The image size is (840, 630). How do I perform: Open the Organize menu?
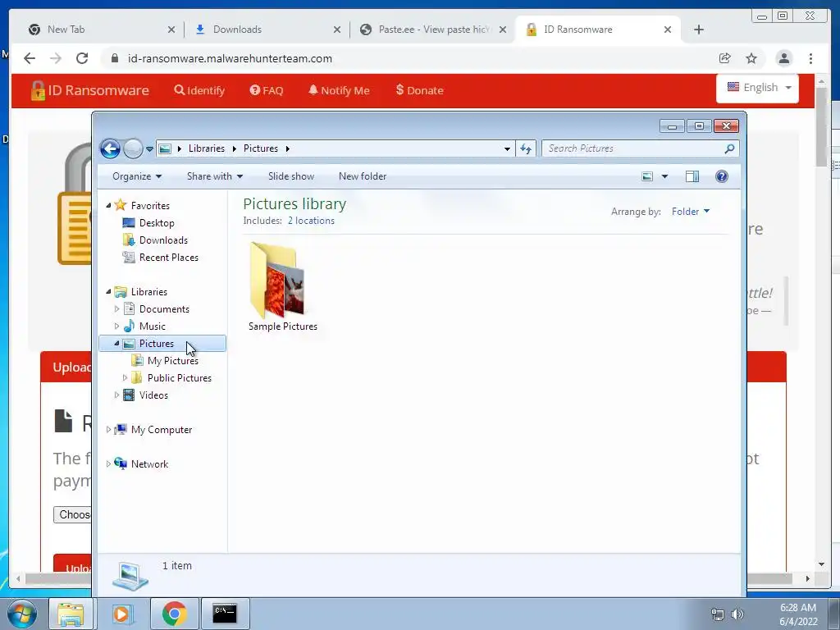pos(137,176)
